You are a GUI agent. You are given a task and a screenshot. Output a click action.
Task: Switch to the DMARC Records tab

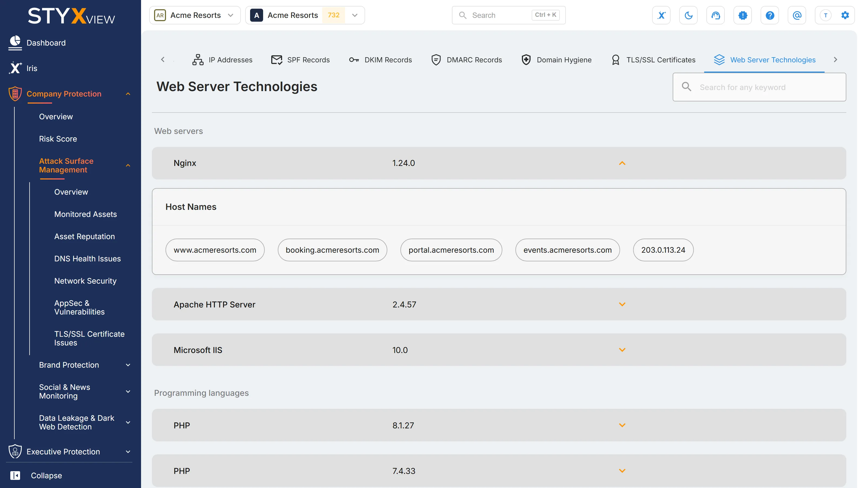point(466,60)
